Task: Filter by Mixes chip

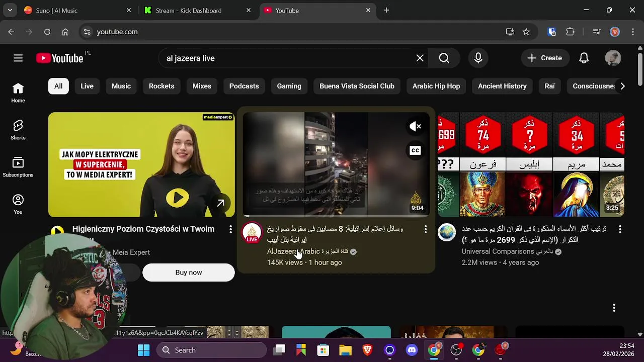Action: (x=202, y=86)
